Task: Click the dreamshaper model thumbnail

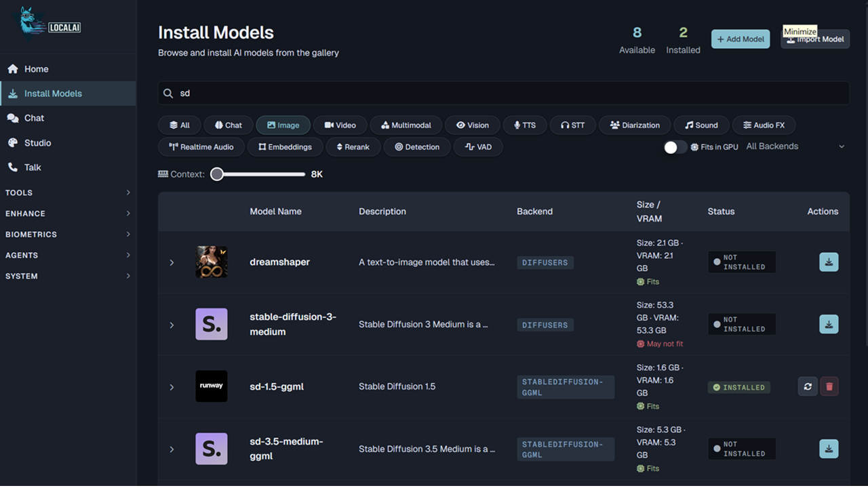Action: tap(212, 262)
